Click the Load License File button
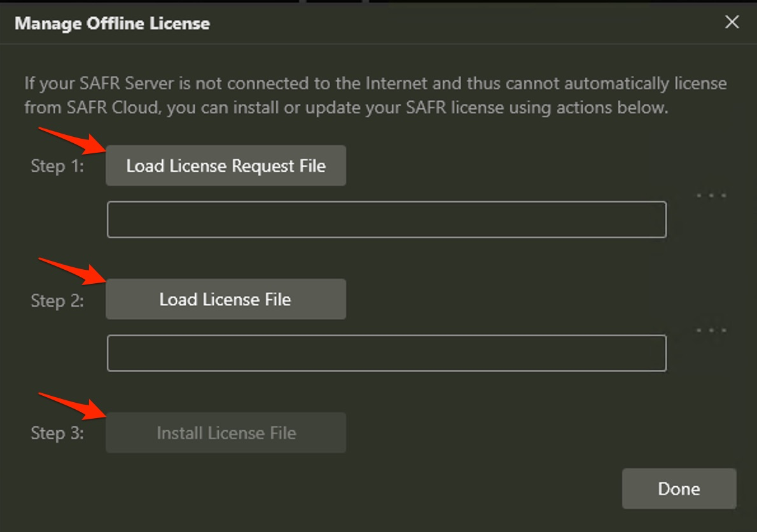Viewport: 757px width, 532px height. [226, 300]
